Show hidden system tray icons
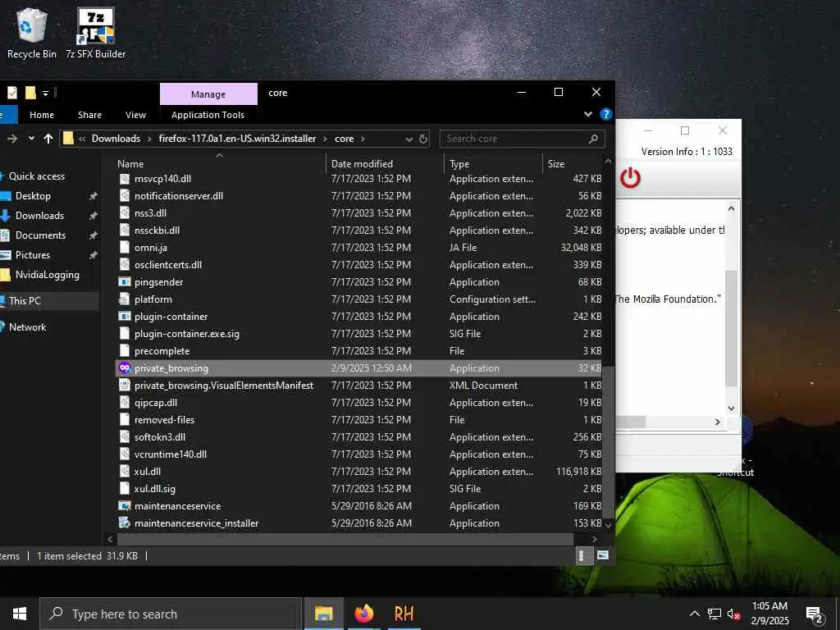The height and width of the screenshot is (630, 840). [x=694, y=614]
